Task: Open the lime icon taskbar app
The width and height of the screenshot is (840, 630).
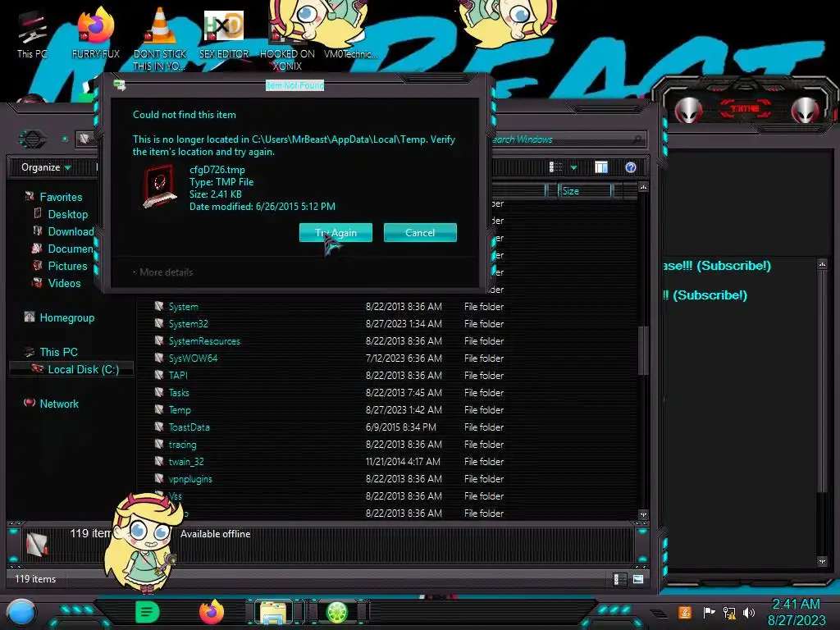Action: (337, 612)
